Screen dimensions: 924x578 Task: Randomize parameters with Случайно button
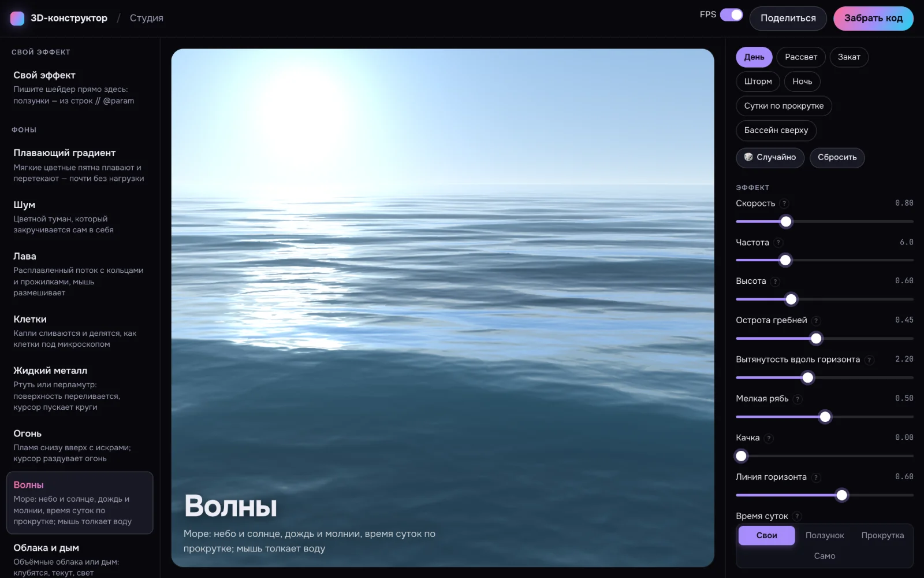[770, 158]
